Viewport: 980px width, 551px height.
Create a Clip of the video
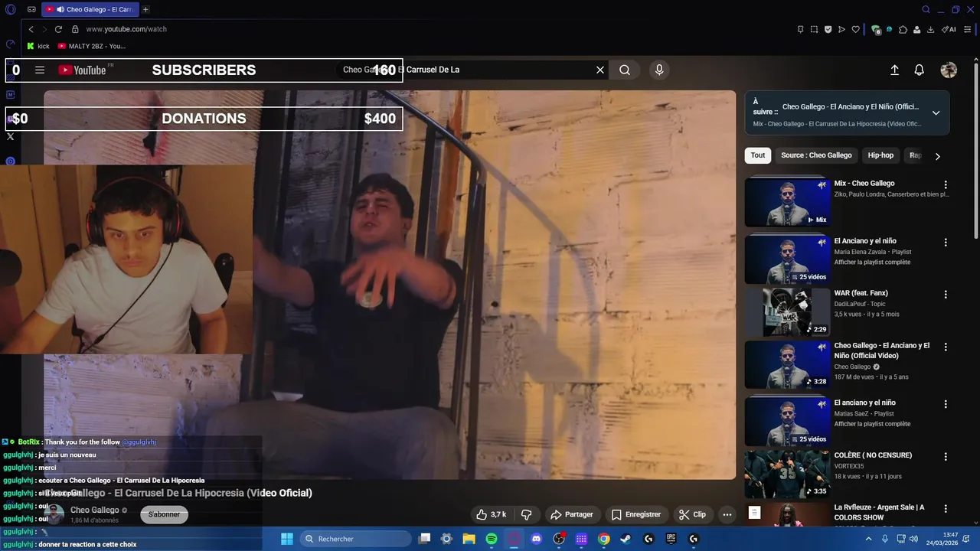pos(692,514)
